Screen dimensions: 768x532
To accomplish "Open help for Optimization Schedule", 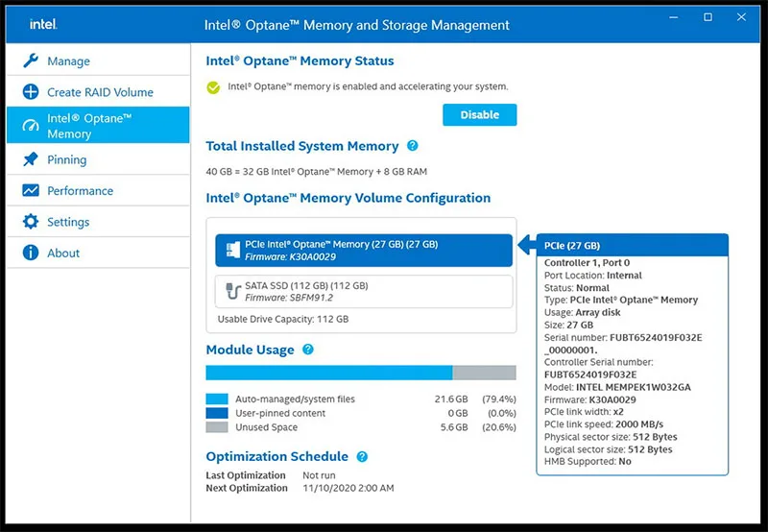I will click(x=362, y=456).
